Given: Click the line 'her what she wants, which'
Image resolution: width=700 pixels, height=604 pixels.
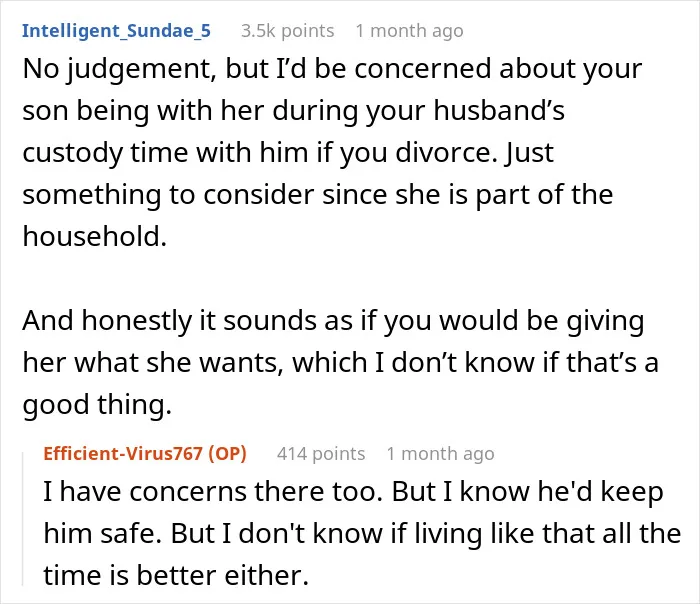Looking at the screenshot, I should (x=341, y=363).
